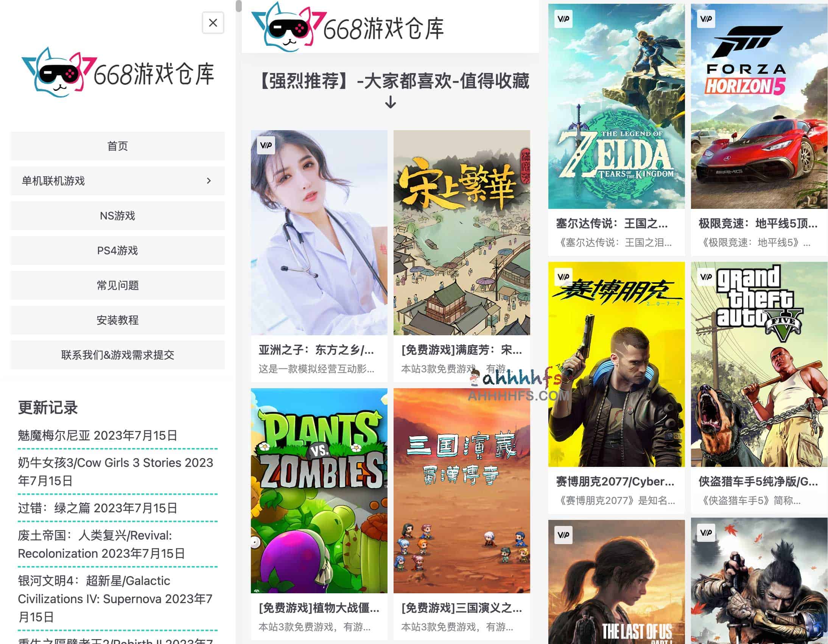Open the Zelda Tears of the Kingdom cover
Image resolution: width=828 pixels, height=644 pixels.
[x=616, y=106]
